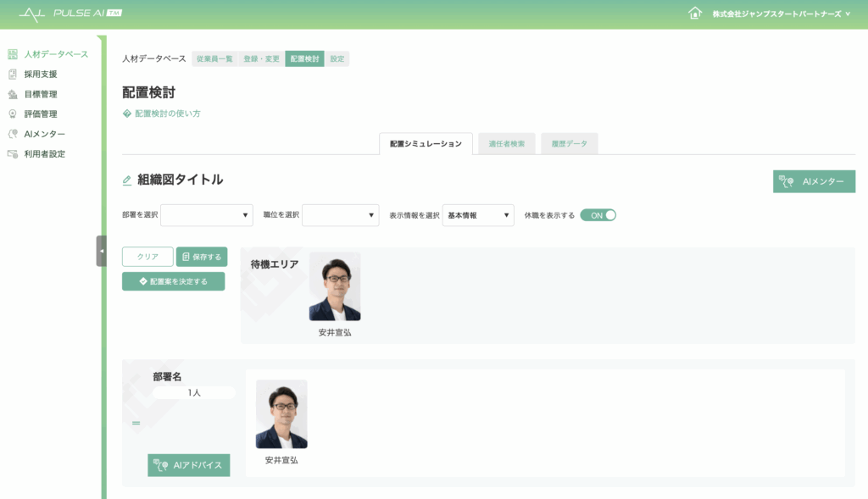Click the 評価管理 sidebar icon
This screenshot has width=868, height=499.
tap(13, 114)
